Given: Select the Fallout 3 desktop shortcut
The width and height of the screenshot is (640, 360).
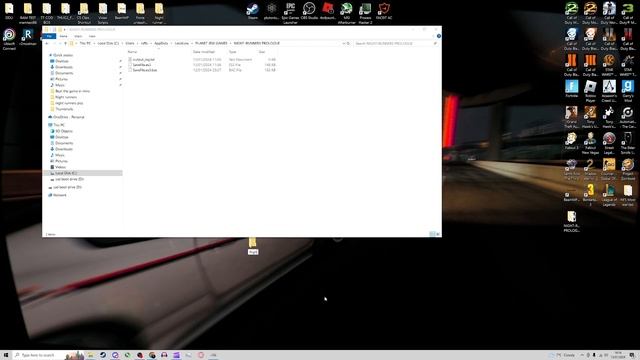Looking at the screenshot, I should pyautogui.click(x=571, y=141).
